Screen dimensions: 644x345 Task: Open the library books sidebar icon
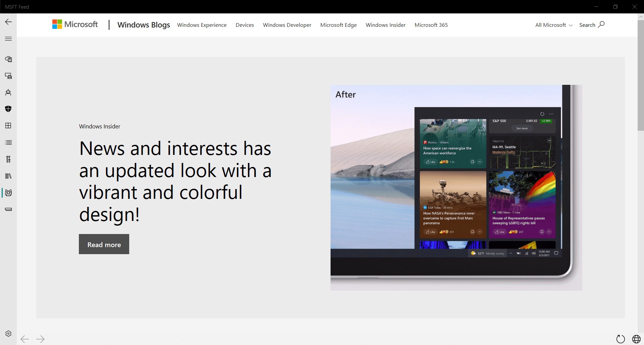point(8,176)
